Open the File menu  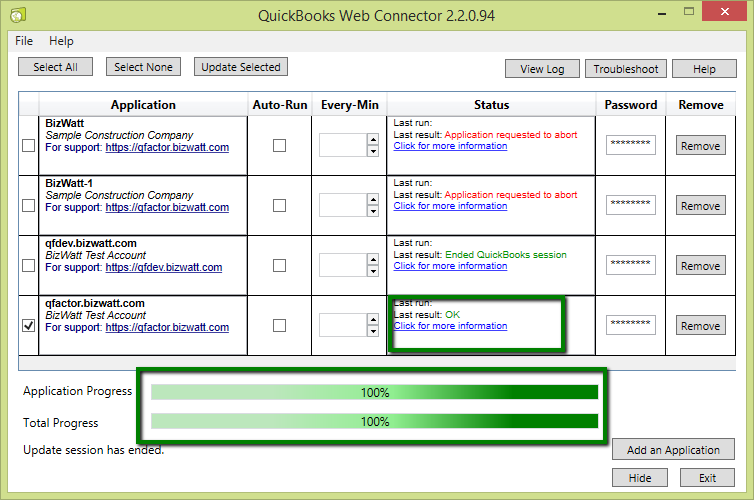[x=24, y=41]
